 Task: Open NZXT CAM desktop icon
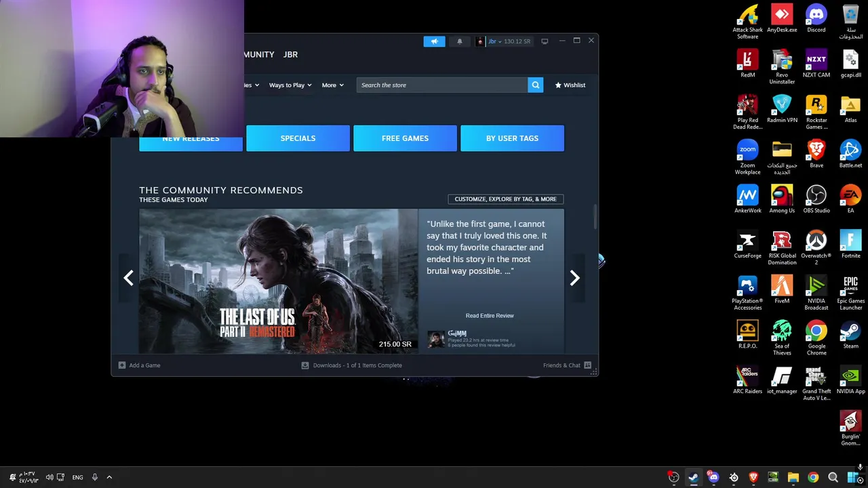tap(816, 64)
